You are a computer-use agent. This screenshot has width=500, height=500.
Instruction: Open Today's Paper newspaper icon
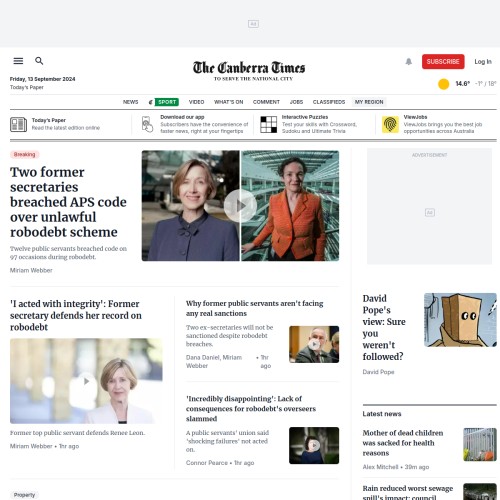pyautogui.click(x=18, y=125)
